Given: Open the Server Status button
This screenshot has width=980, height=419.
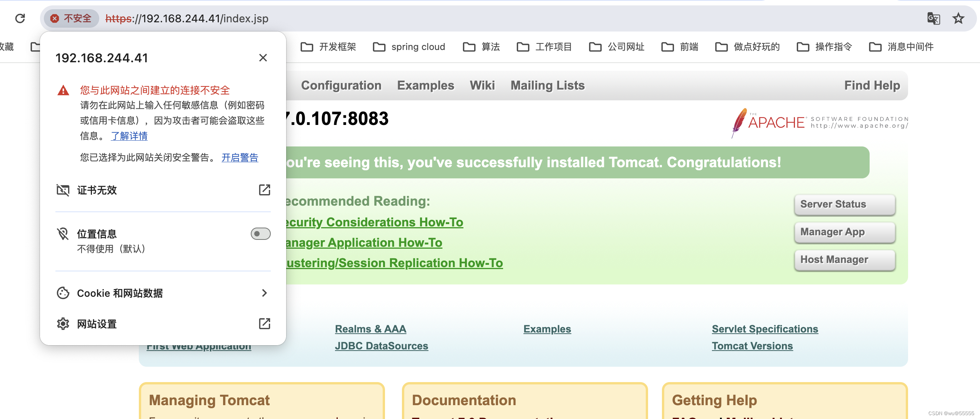Looking at the screenshot, I should pos(845,205).
